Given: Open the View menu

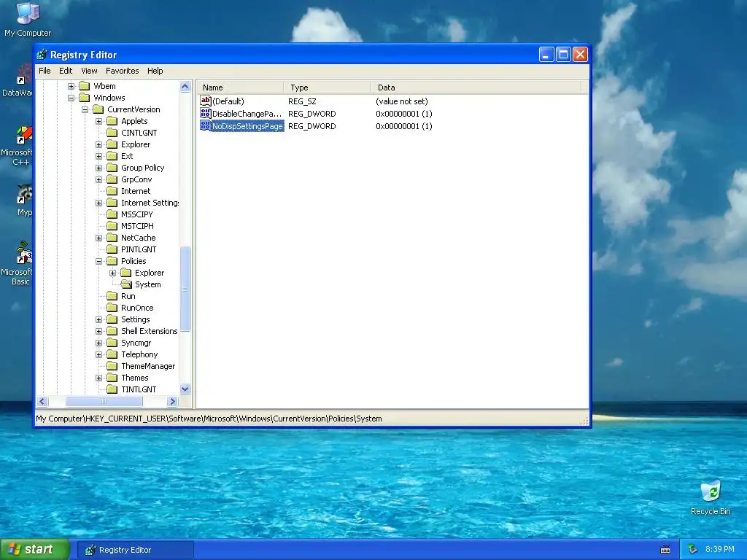Looking at the screenshot, I should click(89, 71).
